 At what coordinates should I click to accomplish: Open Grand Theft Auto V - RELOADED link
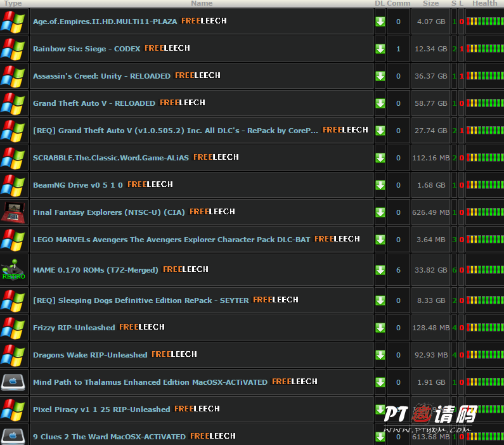tap(94, 103)
